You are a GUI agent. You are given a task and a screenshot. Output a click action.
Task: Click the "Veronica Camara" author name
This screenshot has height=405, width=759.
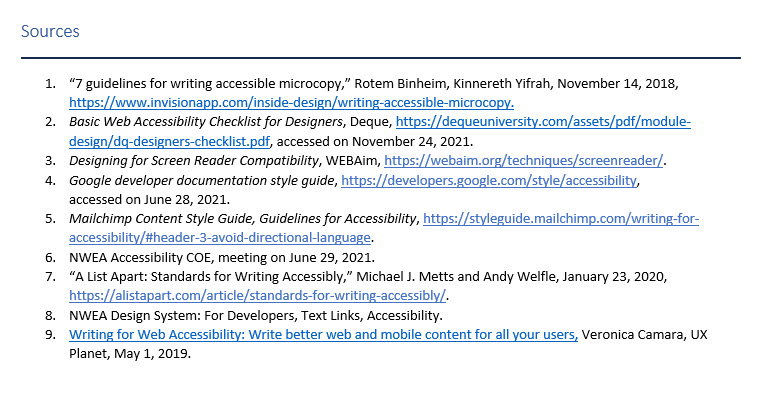632,335
